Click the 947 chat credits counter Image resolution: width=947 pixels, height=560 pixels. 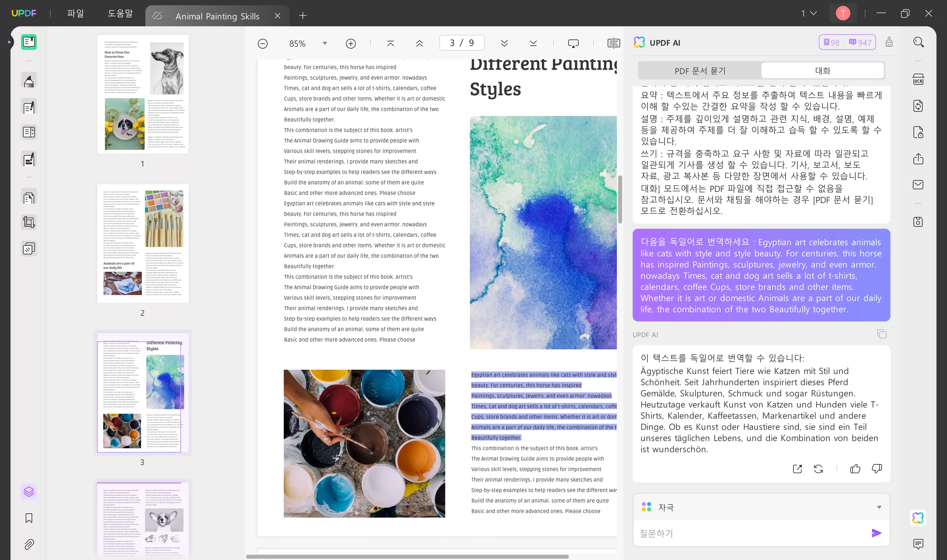point(860,42)
